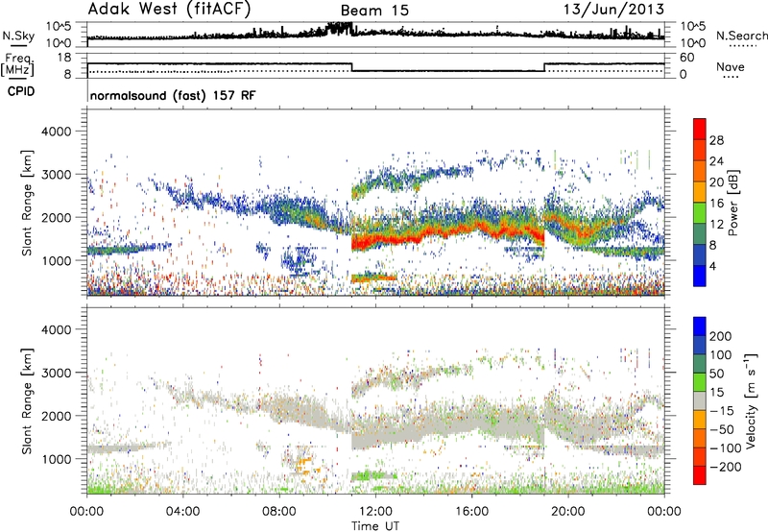Click the 08:00 time tick label
The height and width of the screenshot is (532, 768).
pyautogui.click(x=279, y=512)
